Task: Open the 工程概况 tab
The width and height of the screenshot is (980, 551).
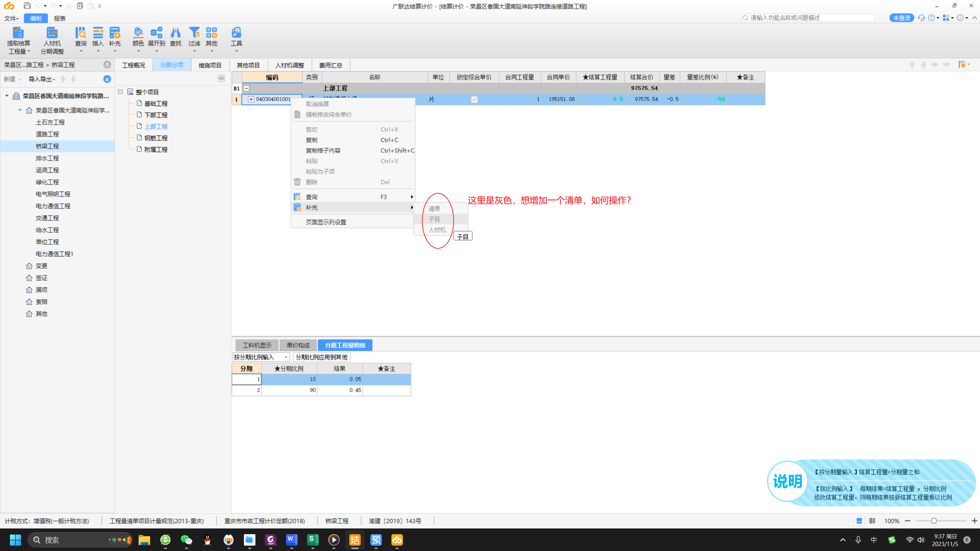Action: click(134, 65)
